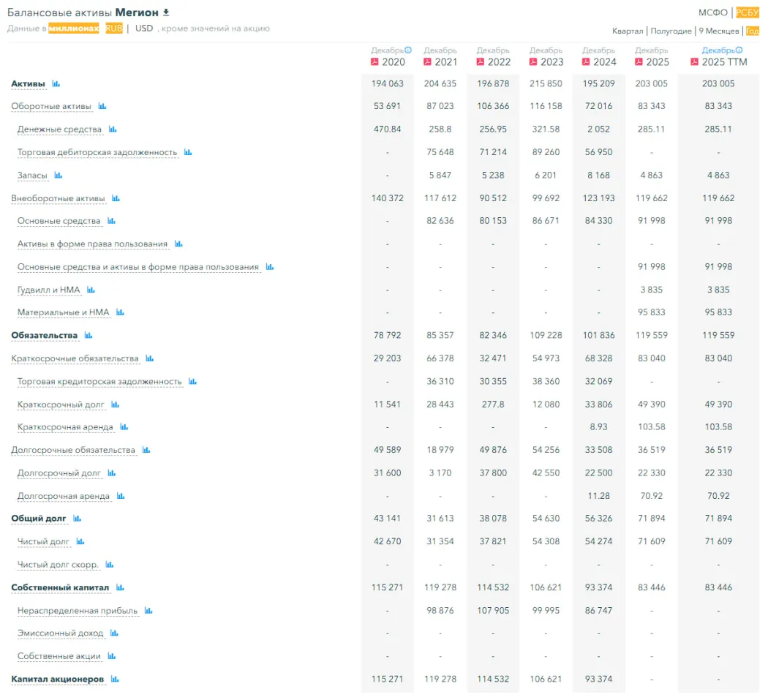This screenshot has width=768, height=700.
Task: Open chart icon for Собственный капитал
Action: [x=120, y=587]
